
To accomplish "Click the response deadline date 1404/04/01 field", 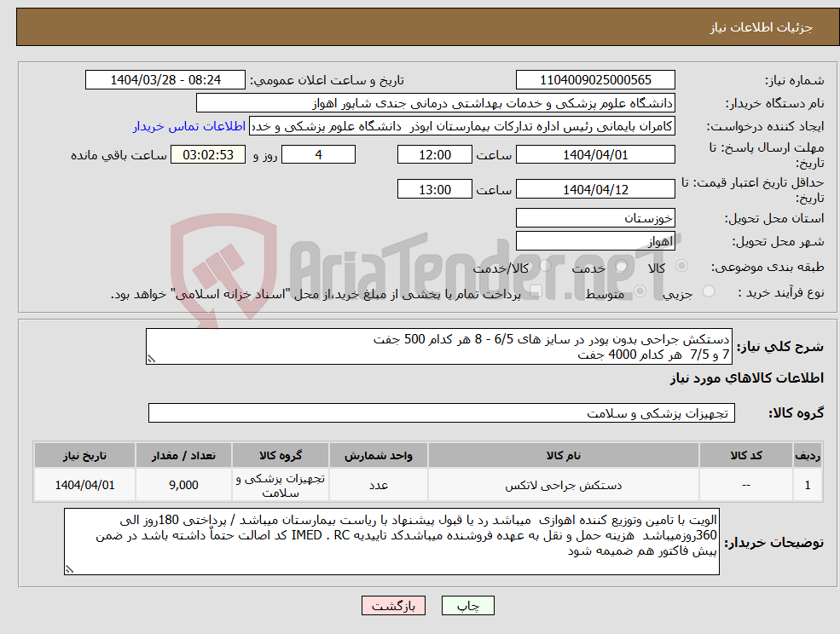I will pyautogui.click(x=595, y=155).
